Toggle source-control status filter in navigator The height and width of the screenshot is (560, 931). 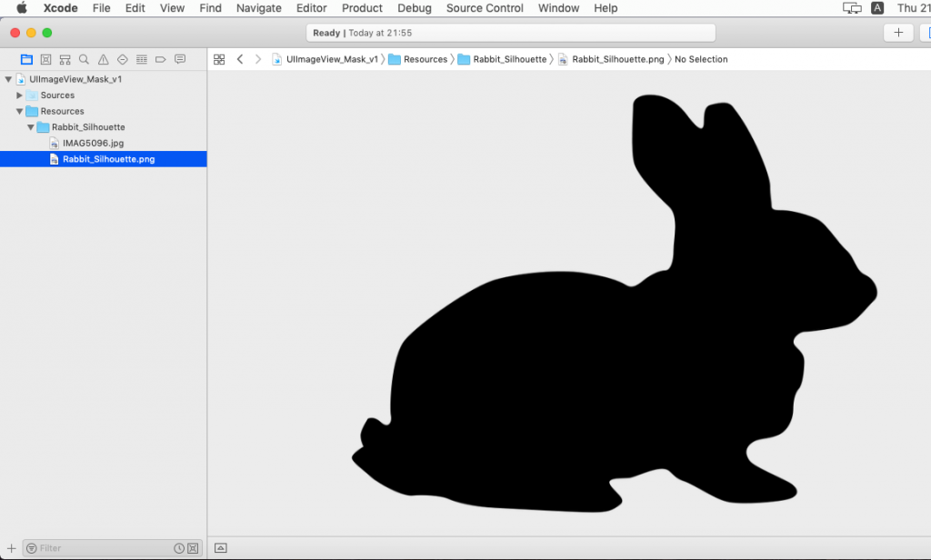[193, 548]
